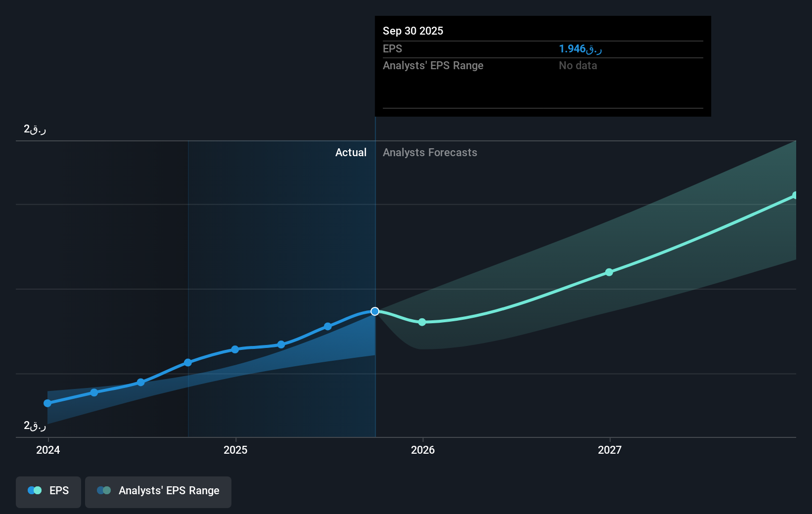Click the No data text in tooltip

tap(578, 65)
